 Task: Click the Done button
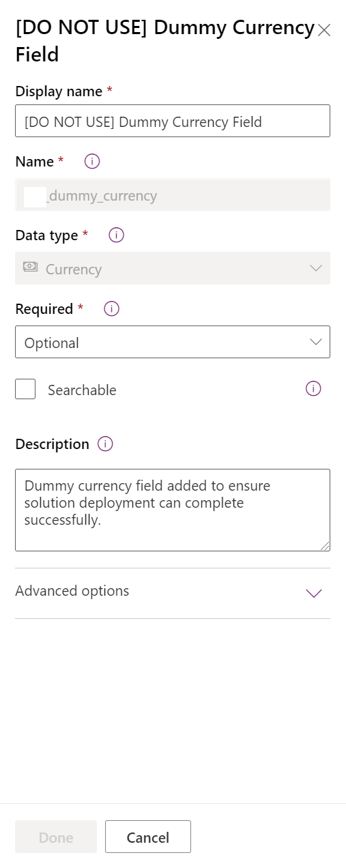coord(56,837)
